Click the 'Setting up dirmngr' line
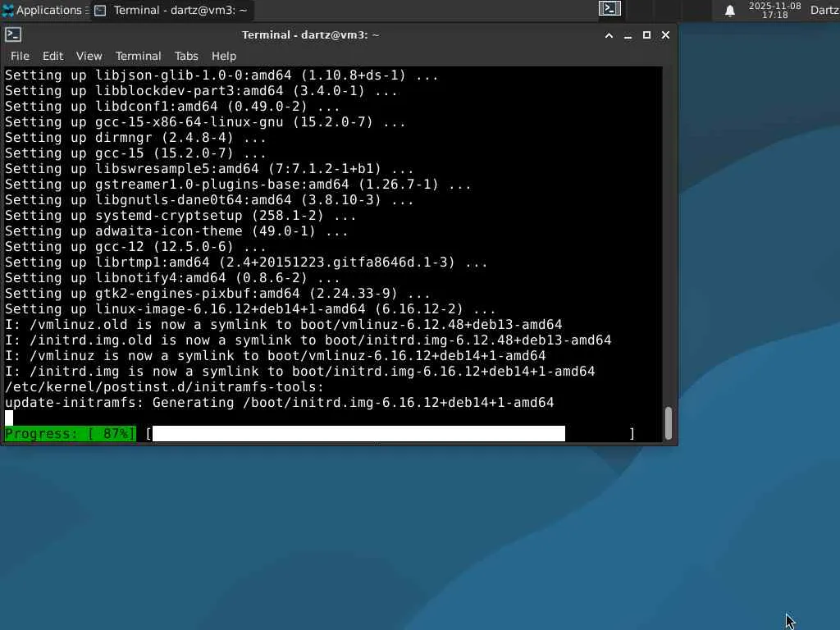Viewport: 840px width, 630px height. [x=135, y=138]
